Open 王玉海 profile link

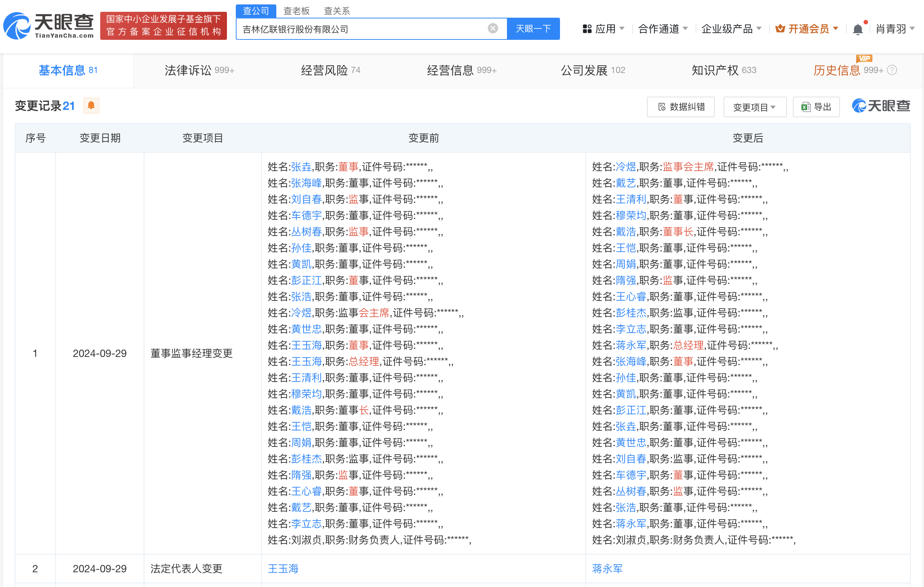click(283, 569)
